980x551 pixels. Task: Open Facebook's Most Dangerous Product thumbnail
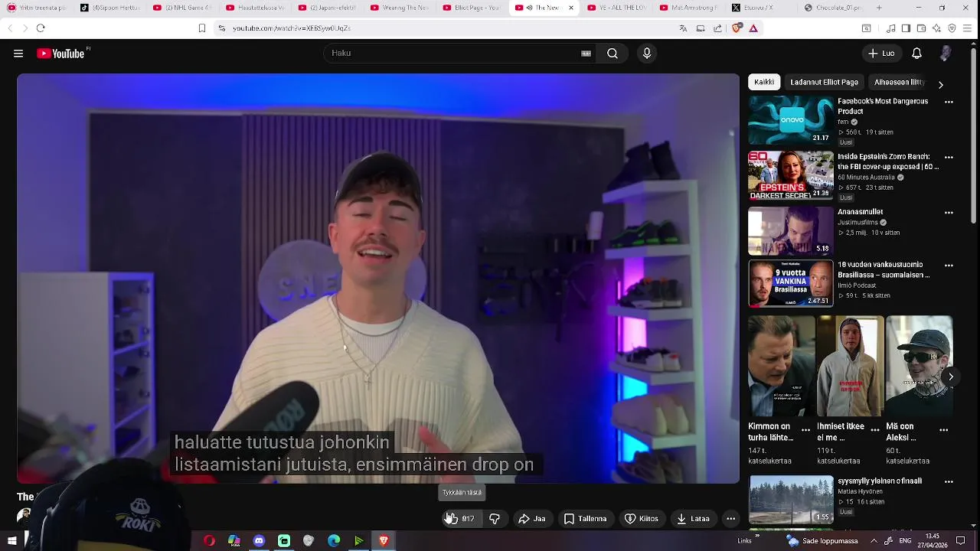click(791, 120)
